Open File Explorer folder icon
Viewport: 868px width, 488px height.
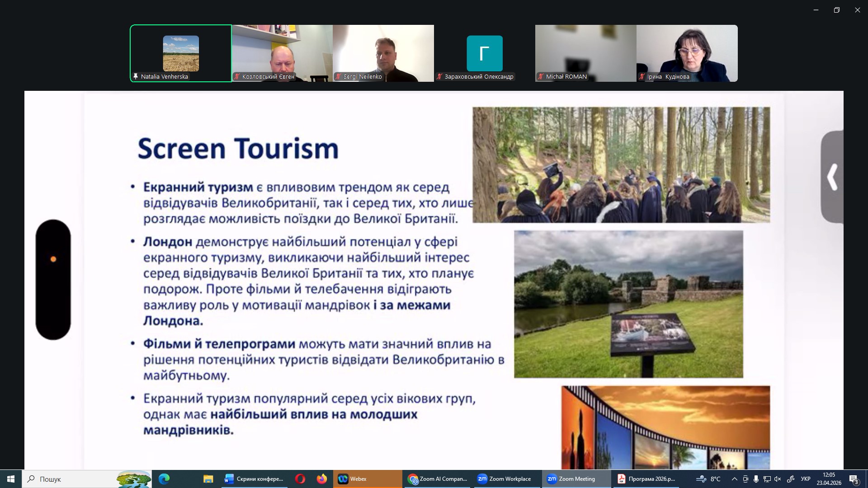point(208,479)
